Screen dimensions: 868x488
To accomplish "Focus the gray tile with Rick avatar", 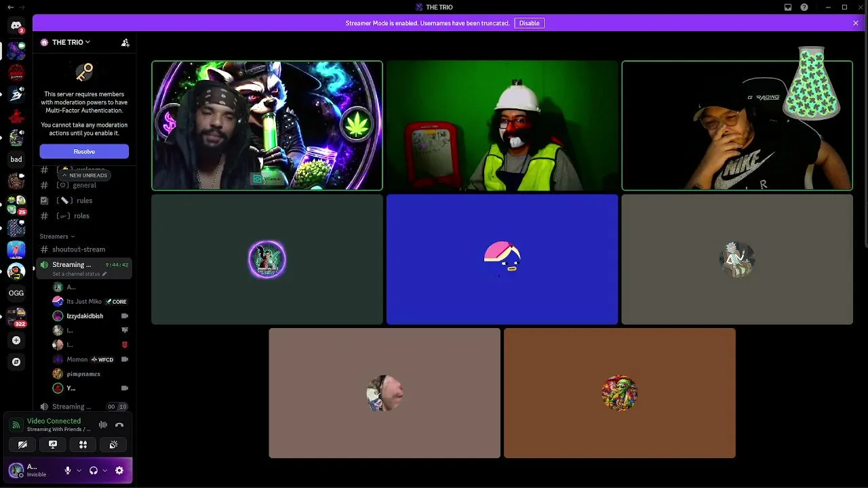I will [x=737, y=260].
